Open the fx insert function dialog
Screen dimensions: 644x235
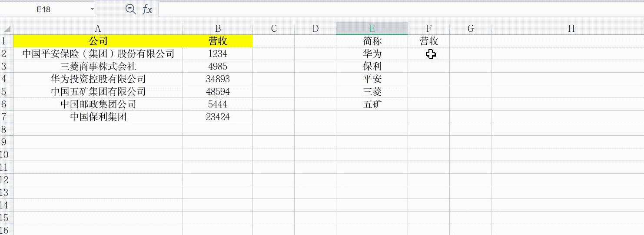pyautogui.click(x=148, y=9)
